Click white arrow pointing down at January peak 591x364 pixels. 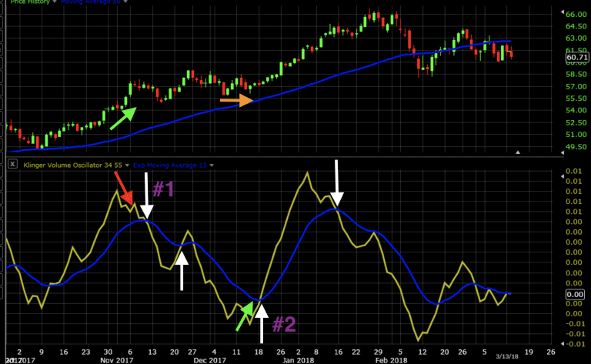pos(336,182)
